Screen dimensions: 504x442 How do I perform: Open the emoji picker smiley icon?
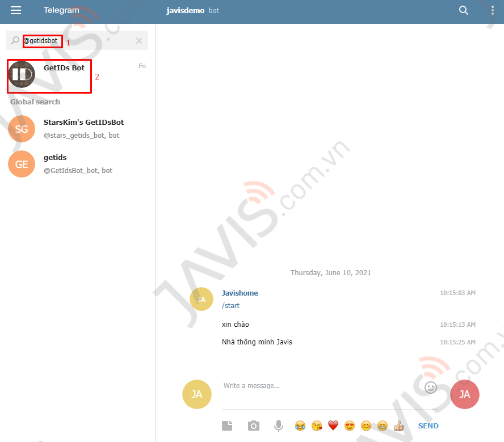coord(431,388)
